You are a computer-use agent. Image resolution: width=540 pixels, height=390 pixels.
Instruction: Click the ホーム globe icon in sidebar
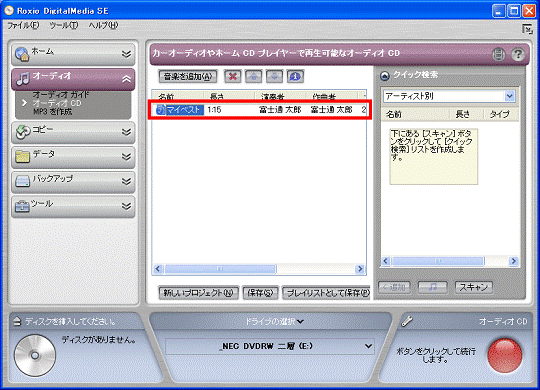[22, 54]
